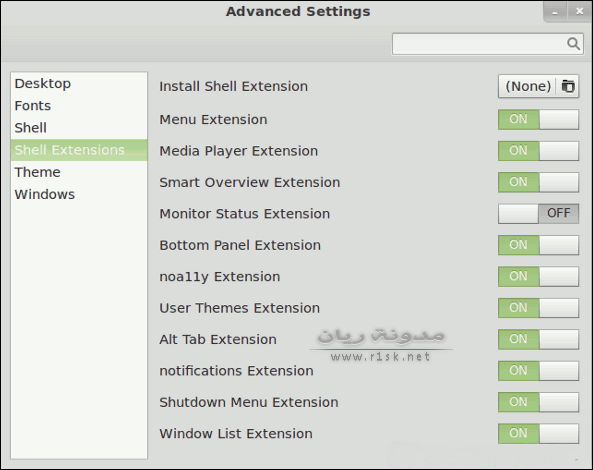Enable the Monitor Status Extension switch

point(538,214)
